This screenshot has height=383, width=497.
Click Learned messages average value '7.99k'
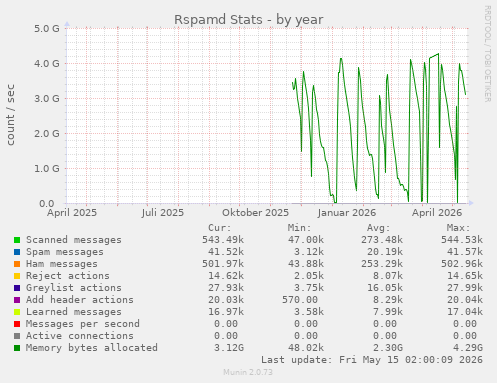(388, 312)
